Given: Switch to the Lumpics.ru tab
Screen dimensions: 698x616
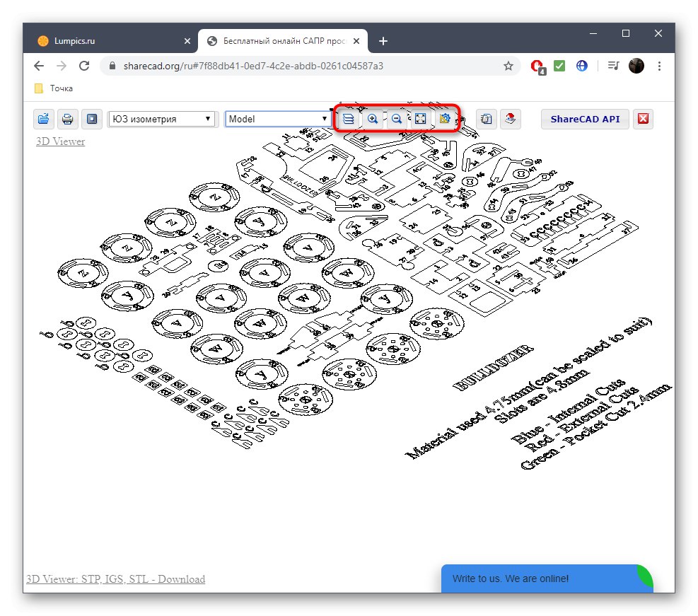Looking at the screenshot, I should (106, 41).
